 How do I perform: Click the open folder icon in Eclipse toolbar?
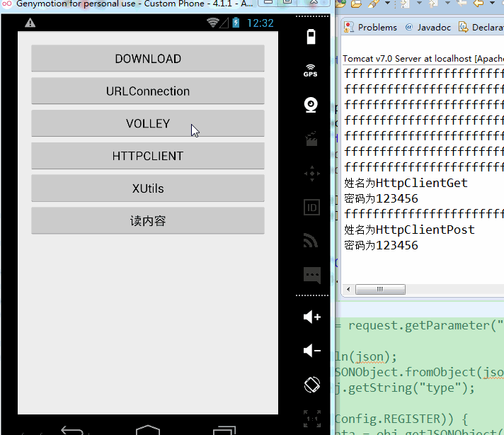click(356, 4)
